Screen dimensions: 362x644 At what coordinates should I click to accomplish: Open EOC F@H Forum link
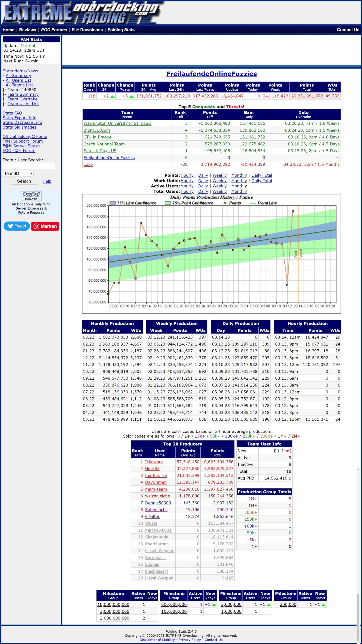[x=19, y=150]
